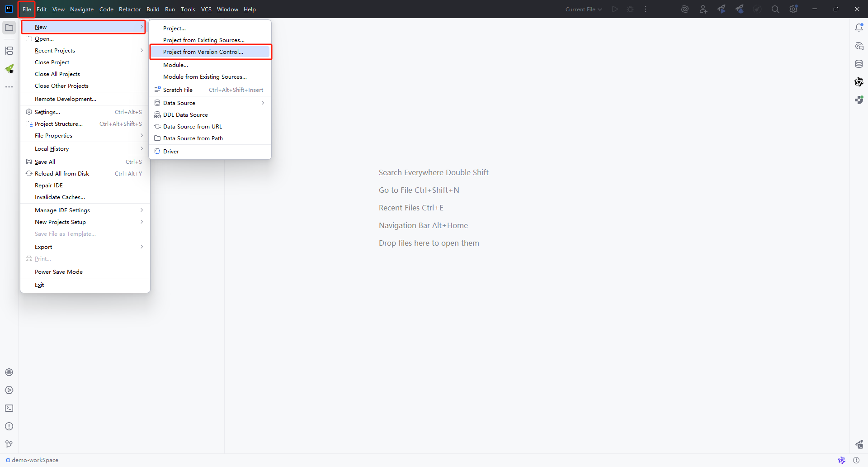868x467 pixels.
Task: Expand New Projects Setup submenu
Action: pyautogui.click(x=85, y=222)
